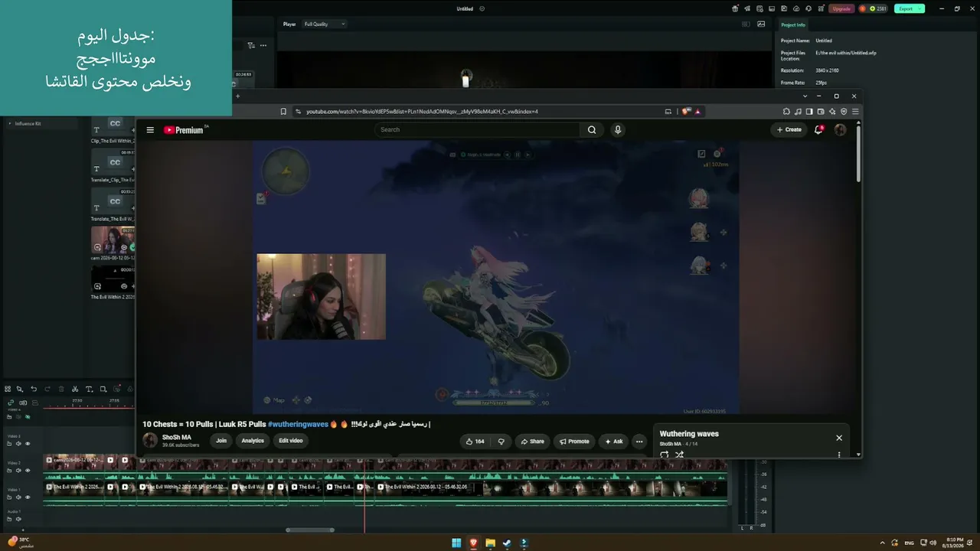Open the Player Full Quality dropdown
The image size is (980, 551).
coord(325,24)
